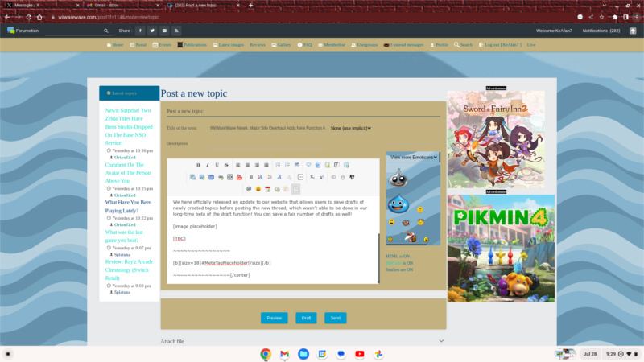
Task: Apply superscript formatting
Action: (321, 177)
